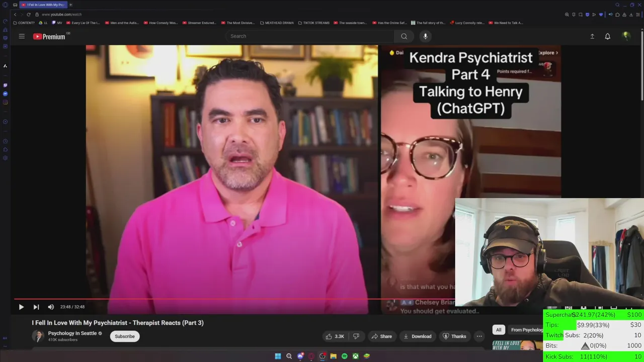The height and width of the screenshot is (362, 644).
Task: Expand the MEATHEAD DRAMA bookmarks folder
Action: click(277, 23)
